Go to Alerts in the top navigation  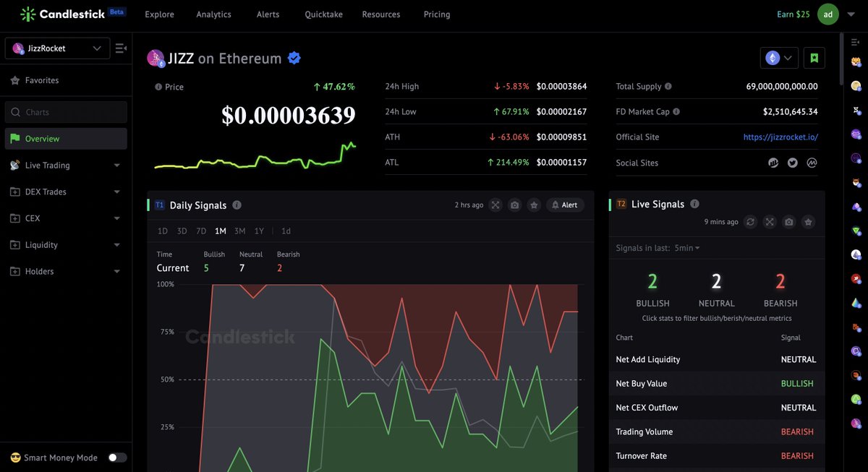click(268, 14)
